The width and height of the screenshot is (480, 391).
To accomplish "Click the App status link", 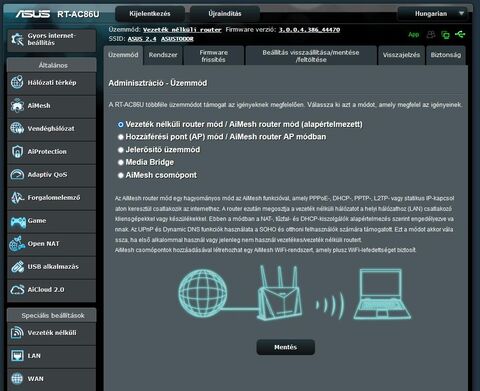I will point(413,34).
